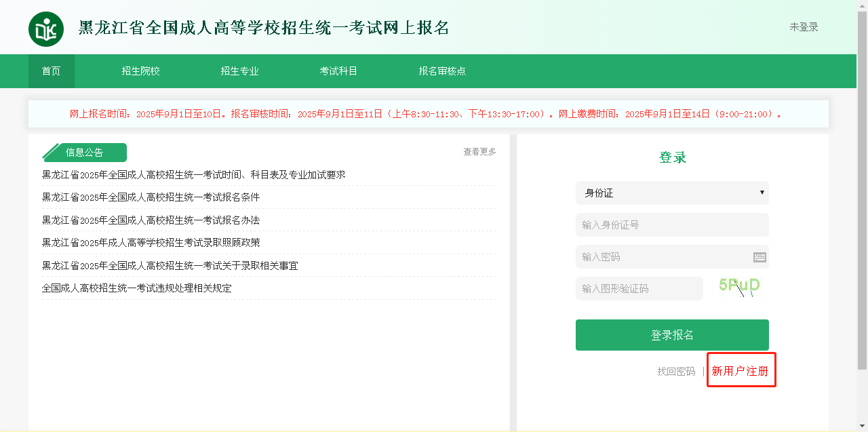
Task: Open announcement about 报名条件
Action: (151, 197)
